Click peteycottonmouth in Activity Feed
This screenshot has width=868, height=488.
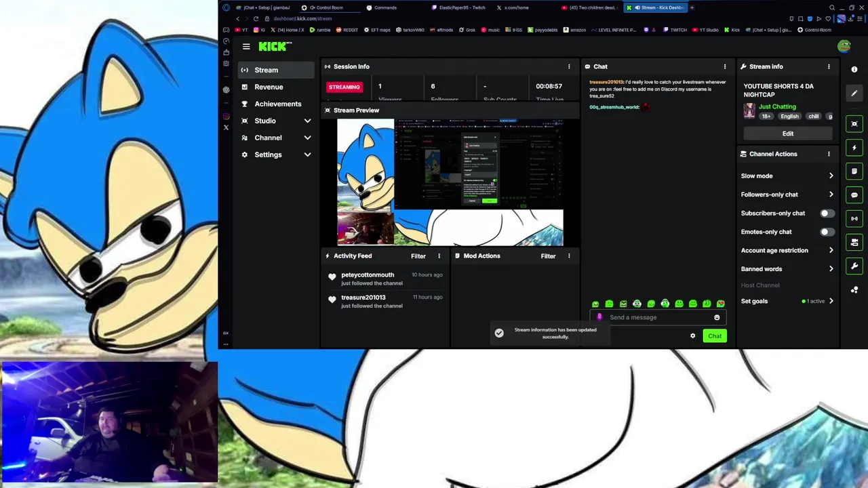pyautogui.click(x=368, y=275)
